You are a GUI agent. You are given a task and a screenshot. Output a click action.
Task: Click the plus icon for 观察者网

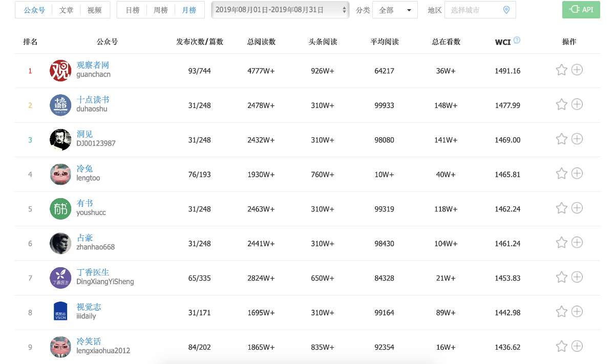577,70
